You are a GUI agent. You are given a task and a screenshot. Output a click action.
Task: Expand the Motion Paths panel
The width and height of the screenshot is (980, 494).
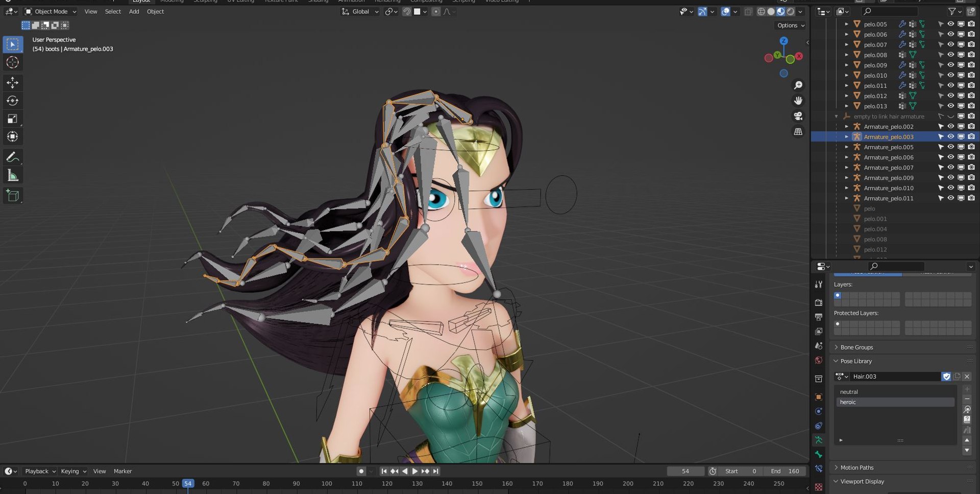click(x=856, y=467)
